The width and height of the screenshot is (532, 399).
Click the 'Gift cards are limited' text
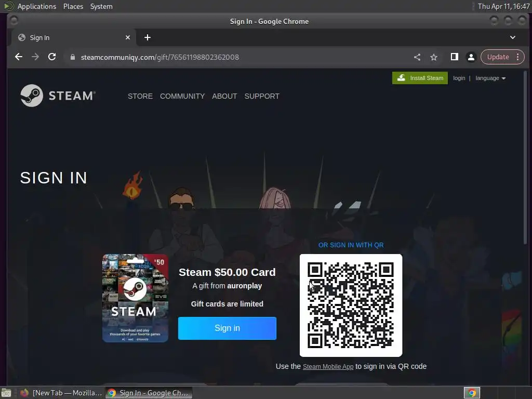pos(227,304)
